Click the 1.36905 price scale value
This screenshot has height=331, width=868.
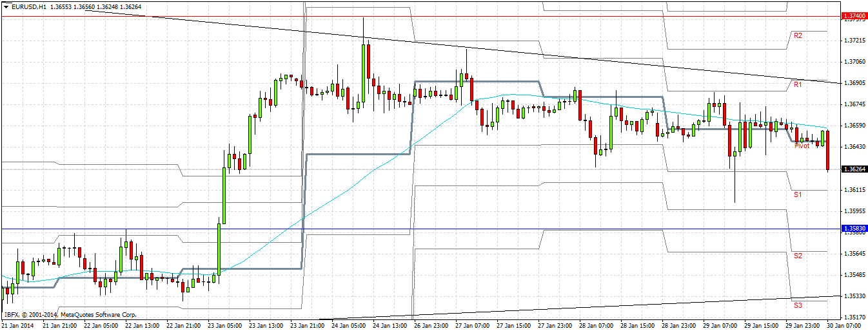(854, 83)
